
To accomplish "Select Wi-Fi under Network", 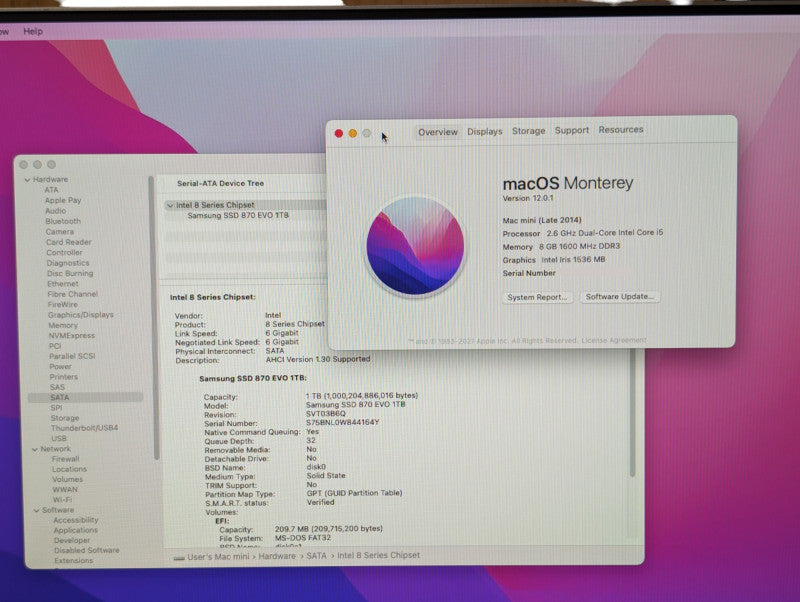I will (x=62, y=500).
